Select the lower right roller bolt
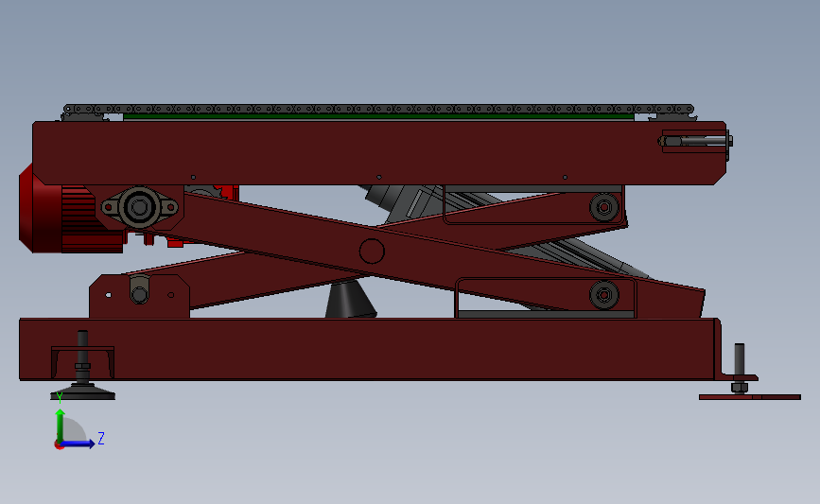 pos(604,295)
